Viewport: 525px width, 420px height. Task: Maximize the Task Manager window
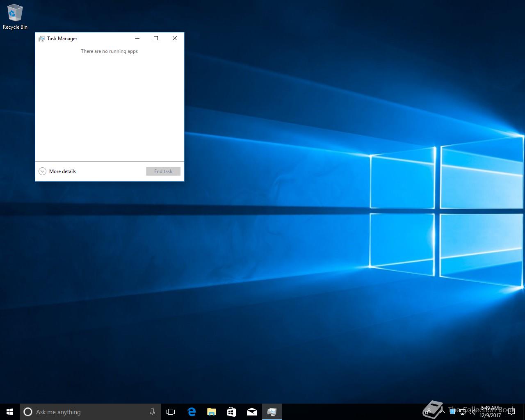pyautogui.click(x=156, y=38)
